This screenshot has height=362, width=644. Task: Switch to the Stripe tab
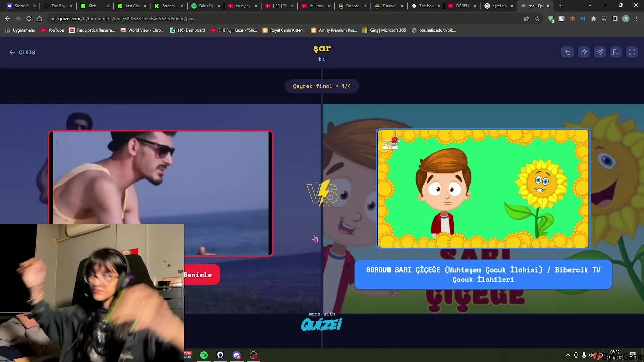click(21, 6)
